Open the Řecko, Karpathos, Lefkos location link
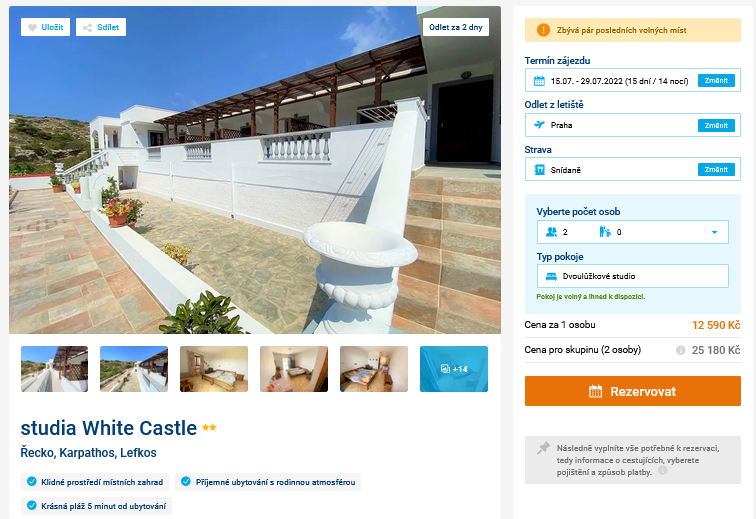The height and width of the screenshot is (519, 756). click(x=88, y=453)
